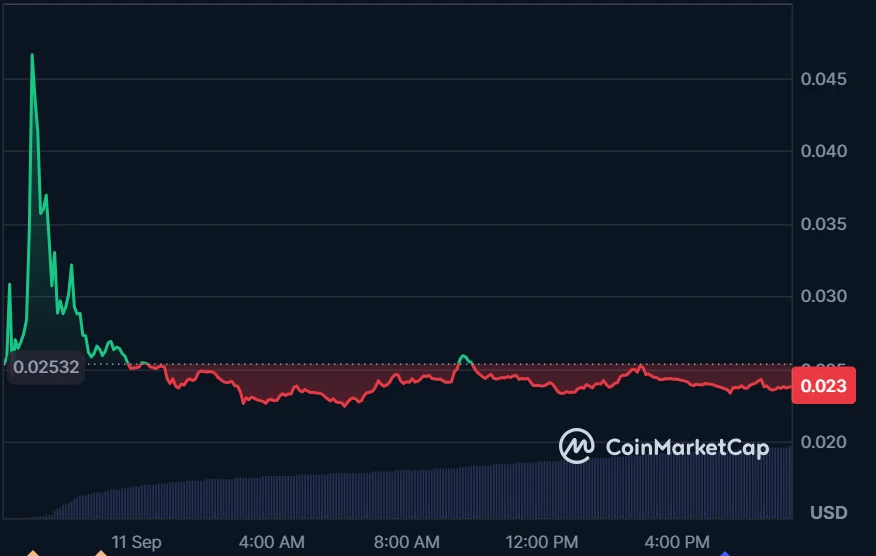Click the 0.02532 opening price label
This screenshot has width=876, height=556.
[46, 367]
